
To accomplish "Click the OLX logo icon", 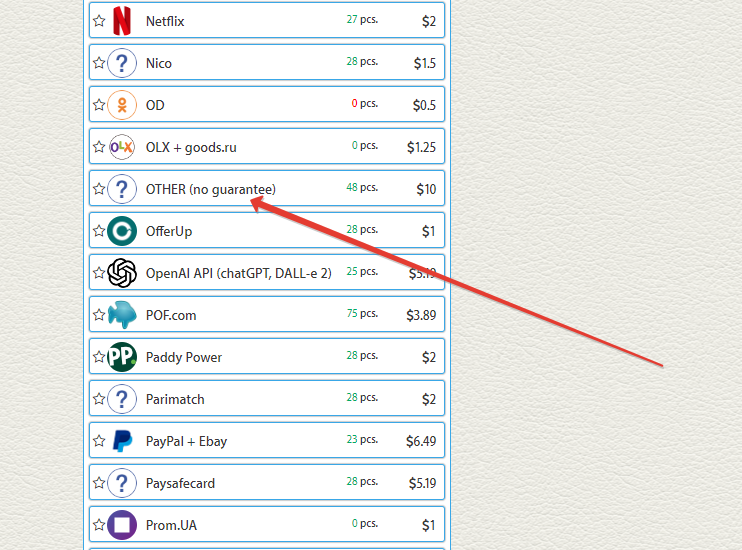I will (x=122, y=147).
